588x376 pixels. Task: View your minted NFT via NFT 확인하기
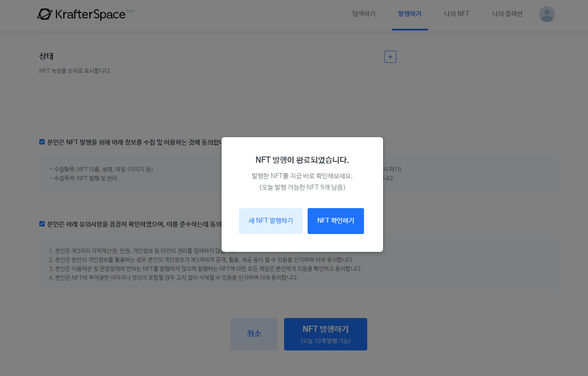pos(336,221)
